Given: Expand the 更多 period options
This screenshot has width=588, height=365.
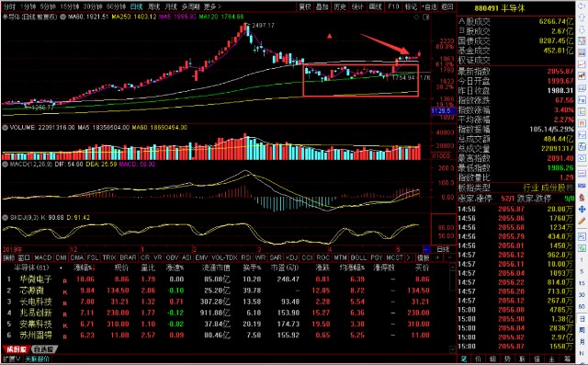Looking at the screenshot, I should (x=212, y=6).
